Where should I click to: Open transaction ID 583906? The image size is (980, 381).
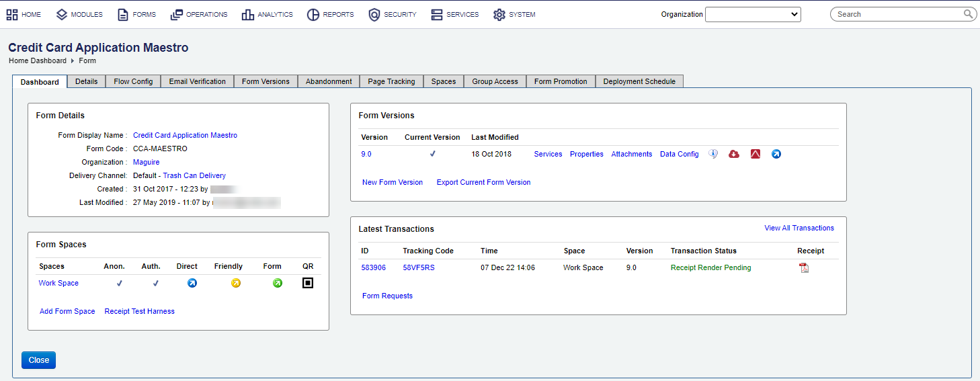point(373,267)
